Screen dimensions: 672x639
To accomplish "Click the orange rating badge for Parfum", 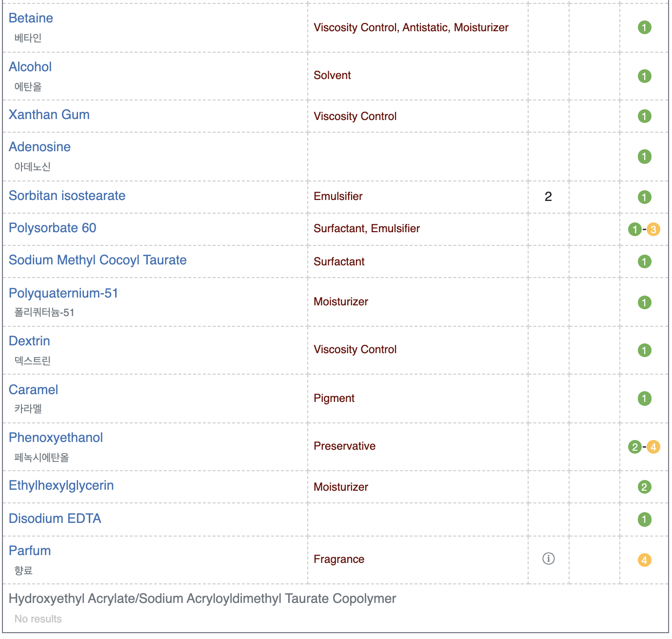I will click(644, 560).
